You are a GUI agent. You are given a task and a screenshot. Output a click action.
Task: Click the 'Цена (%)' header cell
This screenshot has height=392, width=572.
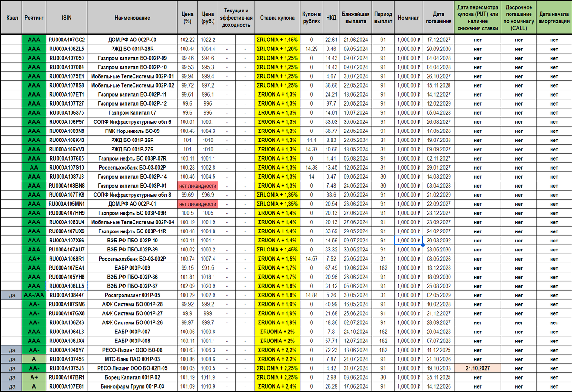pos(188,18)
